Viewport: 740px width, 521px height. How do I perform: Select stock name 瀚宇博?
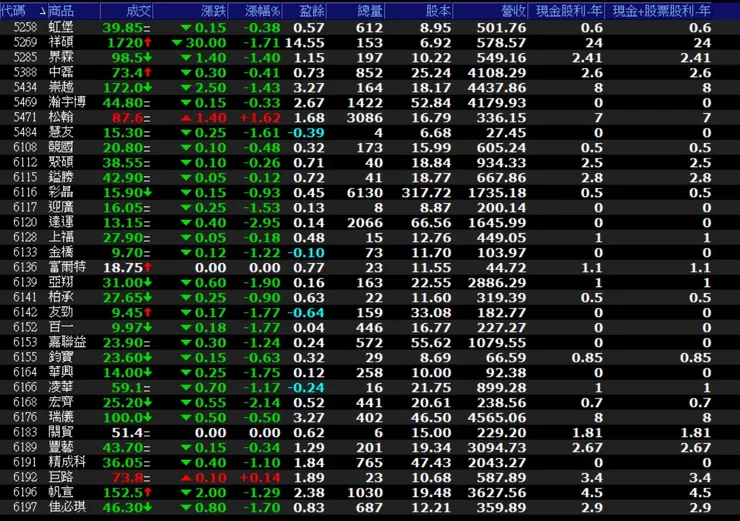coord(67,102)
